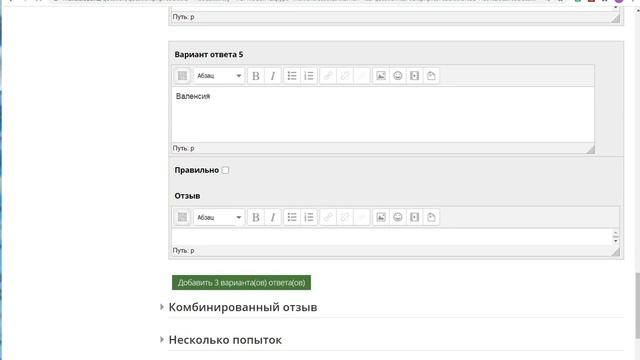This screenshot has height=360, width=640.
Task: Remove link in Отзыв editor
Action: pyautogui.click(x=345, y=217)
